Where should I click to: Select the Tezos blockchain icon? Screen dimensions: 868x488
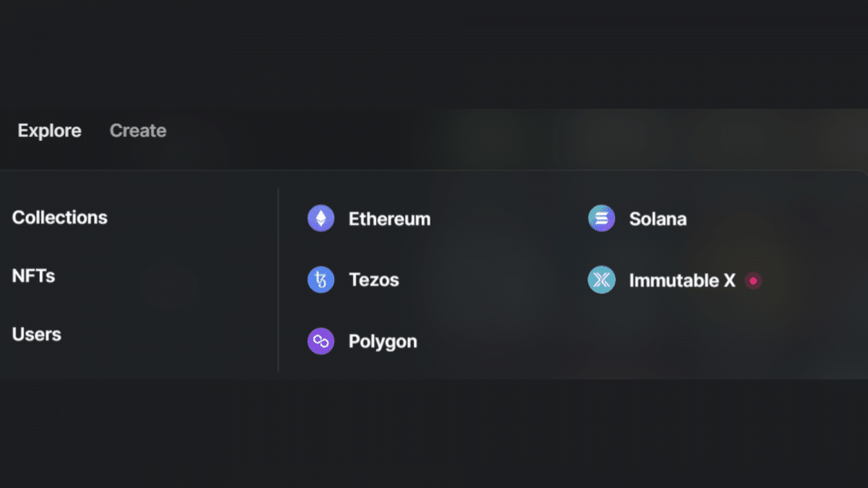[321, 279]
